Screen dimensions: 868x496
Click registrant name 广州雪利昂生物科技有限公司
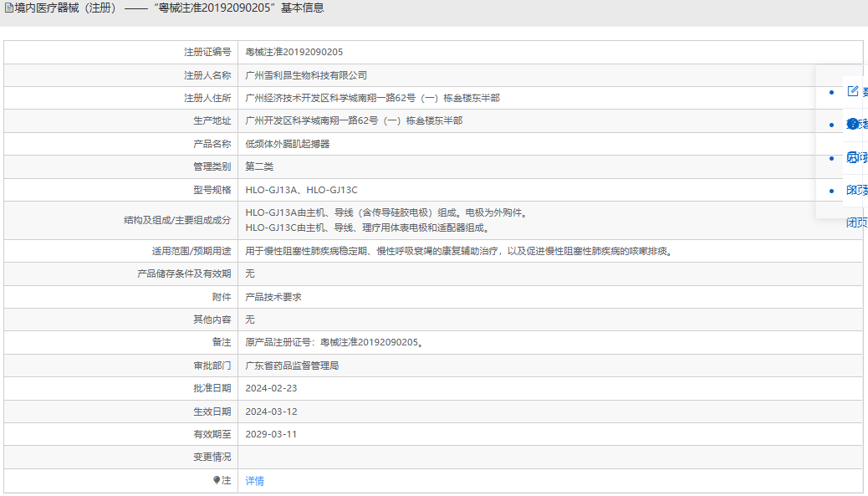[x=306, y=75]
